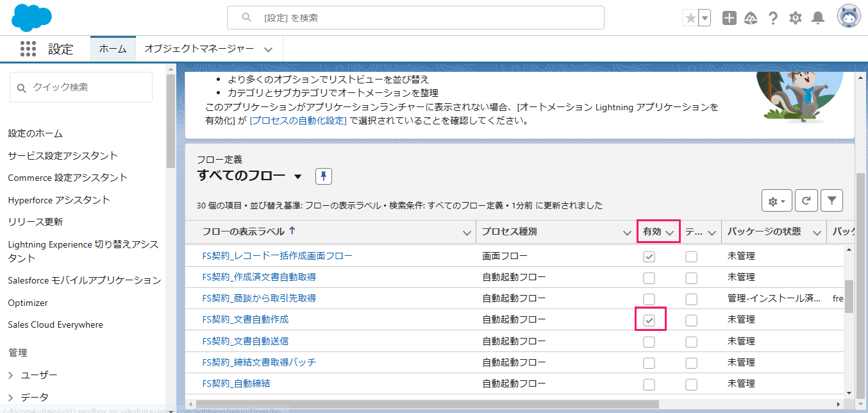Switch to the ホーム tab

point(113,49)
